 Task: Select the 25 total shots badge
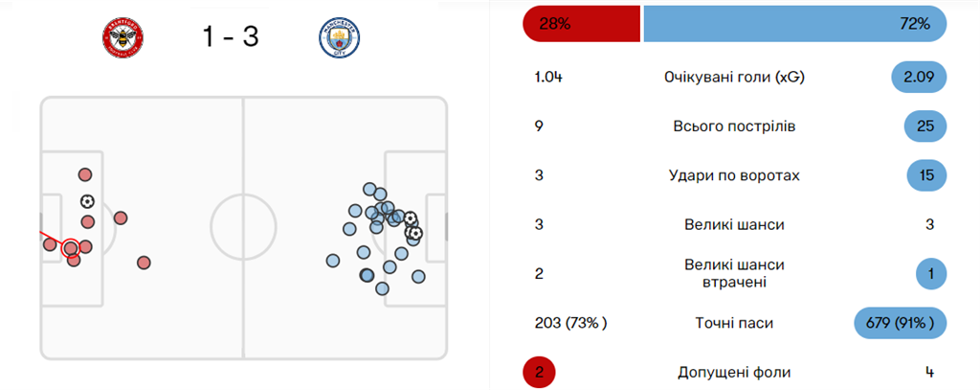[x=925, y=126]
